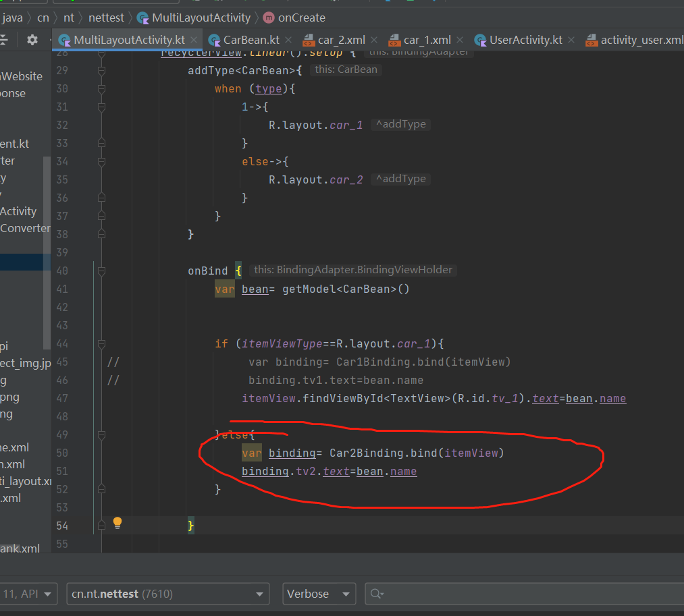Open the device dropdown showing 11, API
Screen dimensions: 684x616
tap(28, 594)
